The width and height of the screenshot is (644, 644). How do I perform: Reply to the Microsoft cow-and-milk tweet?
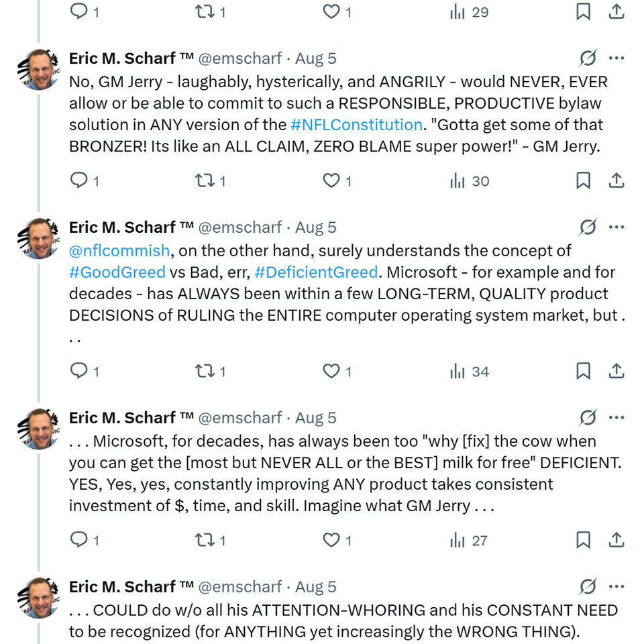79,540
